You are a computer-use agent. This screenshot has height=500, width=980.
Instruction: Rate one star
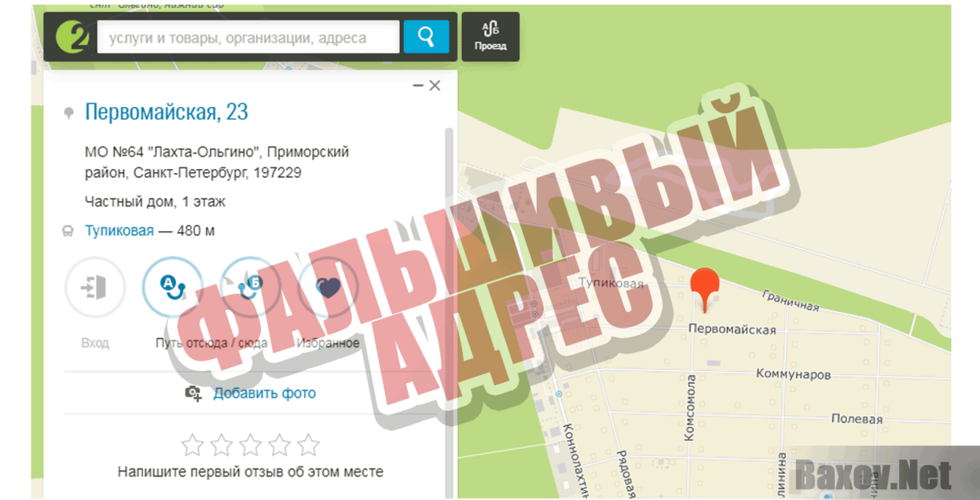pos(193,446)
